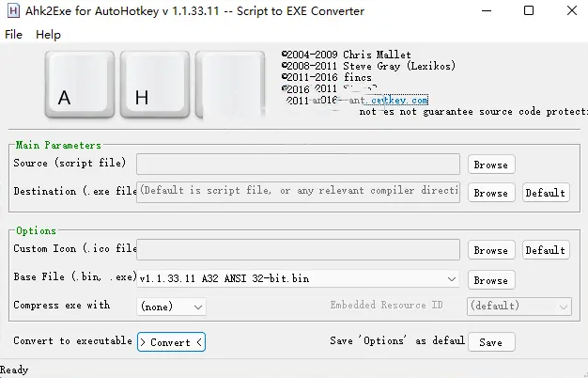Browse for the Source script file
This screenshot has width=588, height=378.
click(x=491, y=165)
